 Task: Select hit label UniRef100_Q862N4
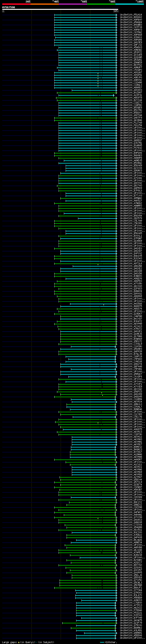point(131,266)
